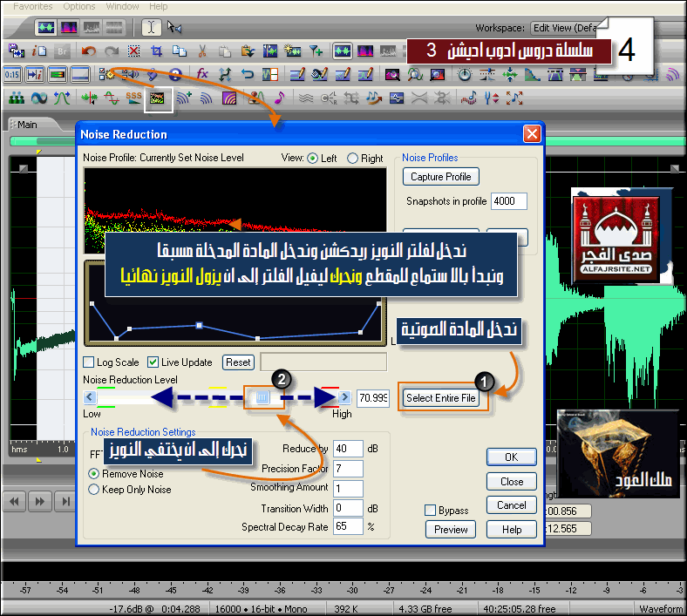The height and width of the screenshot is (616, 687).
Task: Select the Left channel view radio
Action: pos(312,158)
